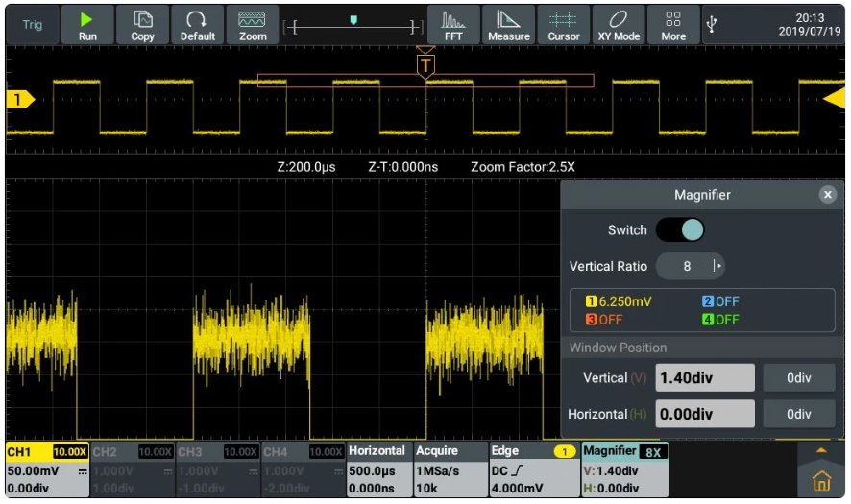The height and width of the screenshot is (504, 851).
Task: Click the 10k memory depth value
Action: click(x=426, y=489)
